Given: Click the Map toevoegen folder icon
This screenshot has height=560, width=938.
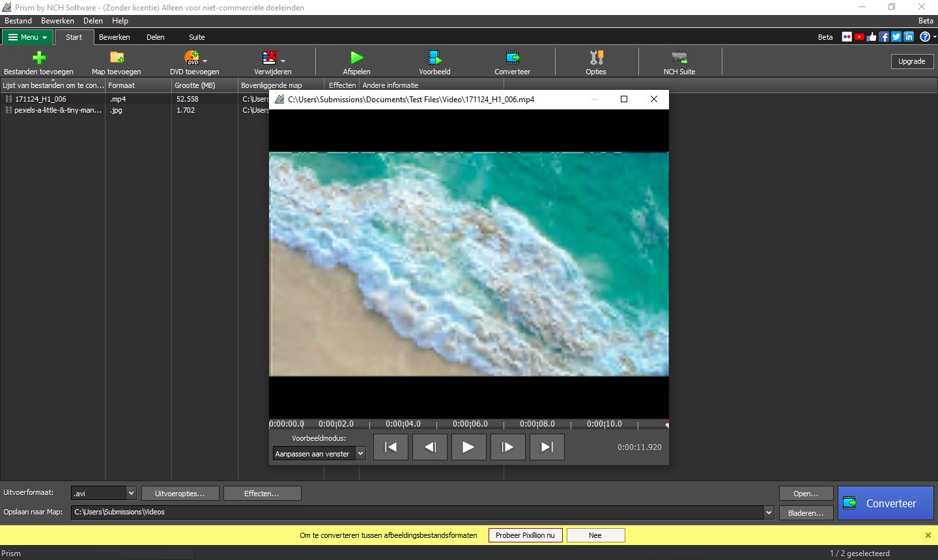Looking at the screenshot, I should pyautogui.click(x=117, y=57).
